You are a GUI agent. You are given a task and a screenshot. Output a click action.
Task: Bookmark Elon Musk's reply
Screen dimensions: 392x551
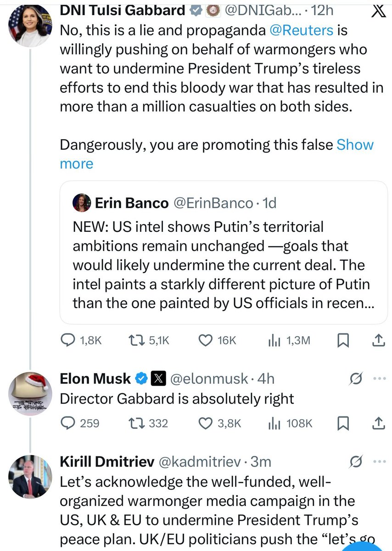click(x=343, y=423)
